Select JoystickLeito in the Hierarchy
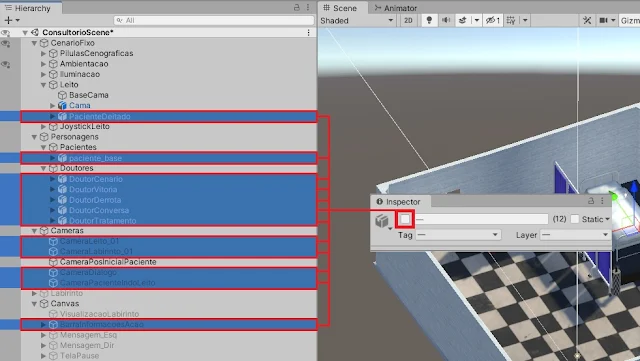 (x=84, y=126)
